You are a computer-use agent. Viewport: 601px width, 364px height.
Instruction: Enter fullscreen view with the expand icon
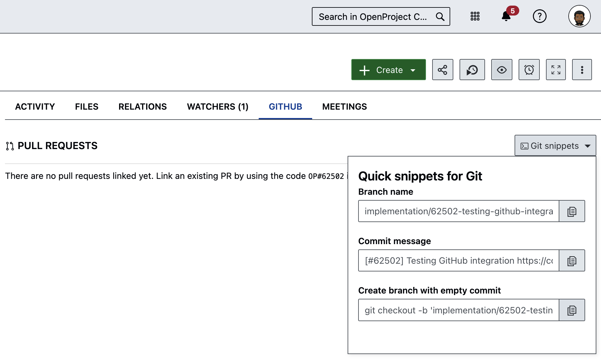[556, 70]
